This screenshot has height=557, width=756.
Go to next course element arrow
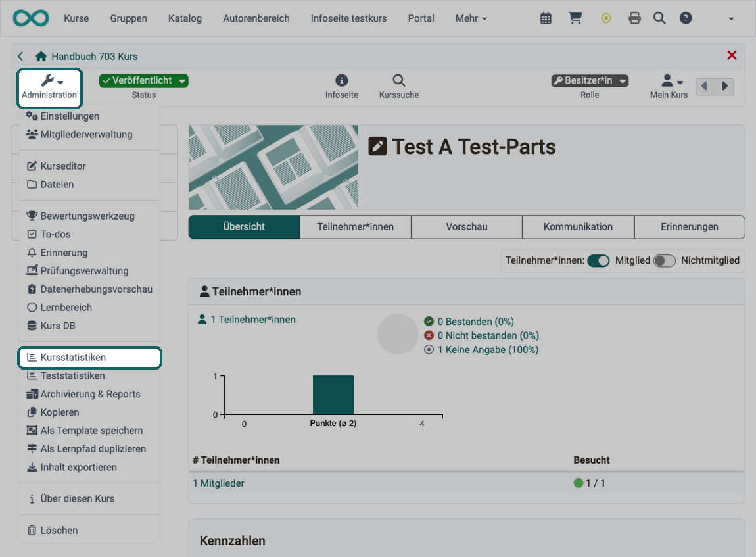pos(724,86)
